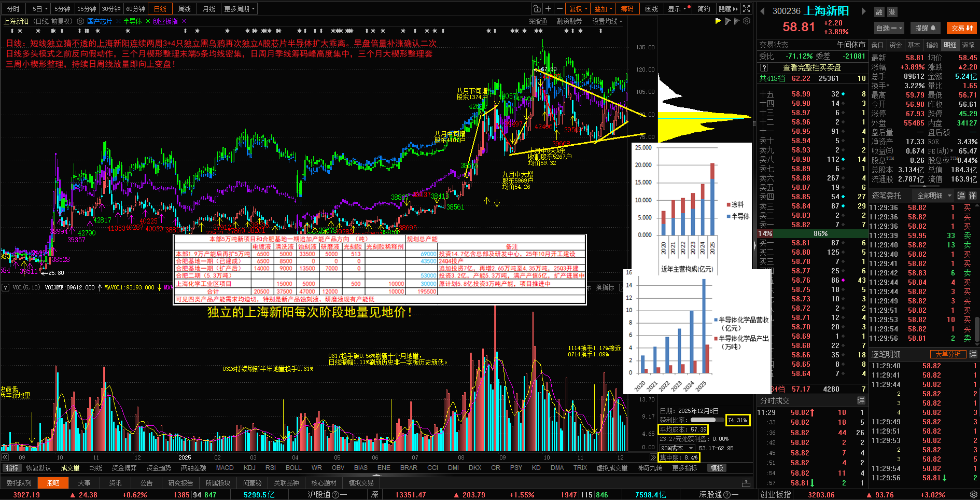Click the 创业板指 index in status bar

tap(776, 495)
